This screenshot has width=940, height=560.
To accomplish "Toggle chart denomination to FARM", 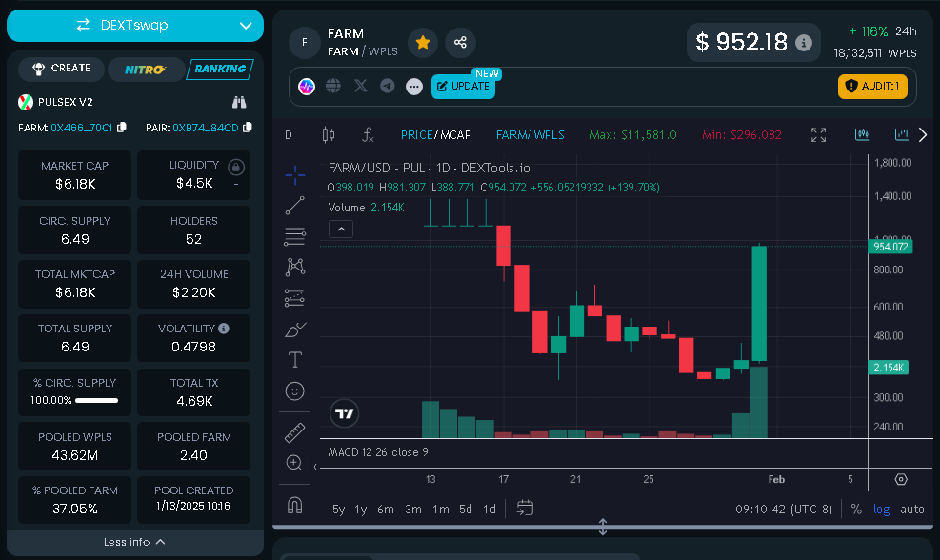I will 510,135.
